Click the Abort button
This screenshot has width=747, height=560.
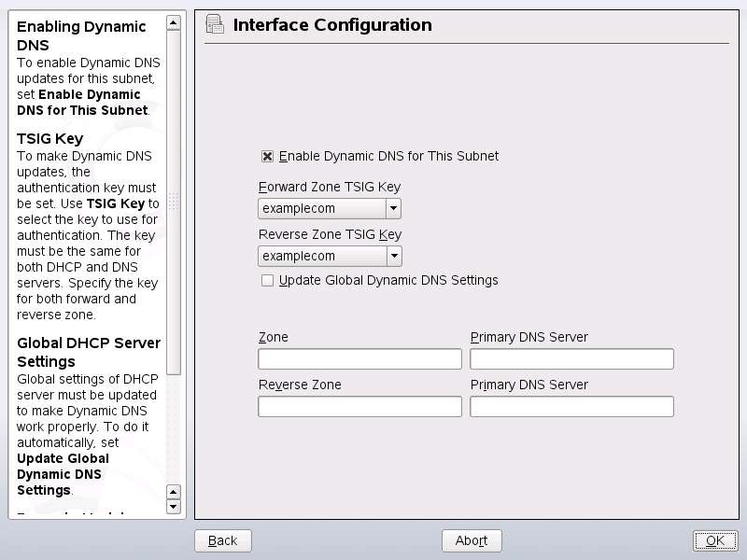(472, 540)
